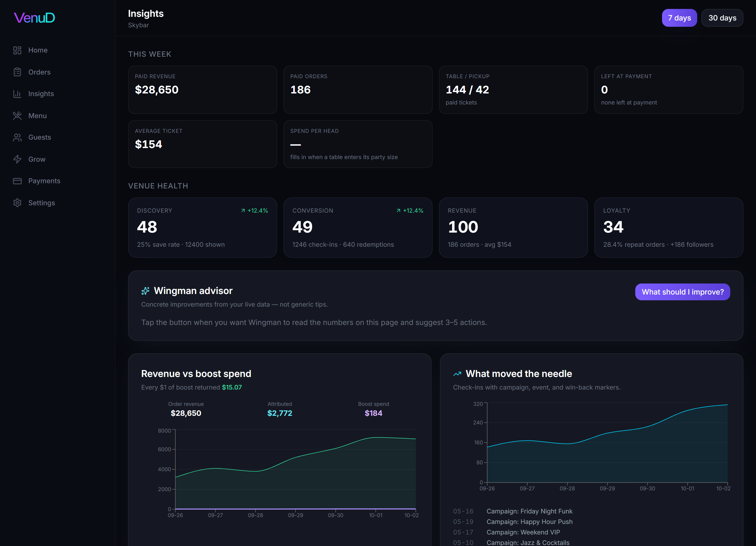The image size is (756, 546).
Task: Open the Average Ticket $154 card
Action: [203, 144]
